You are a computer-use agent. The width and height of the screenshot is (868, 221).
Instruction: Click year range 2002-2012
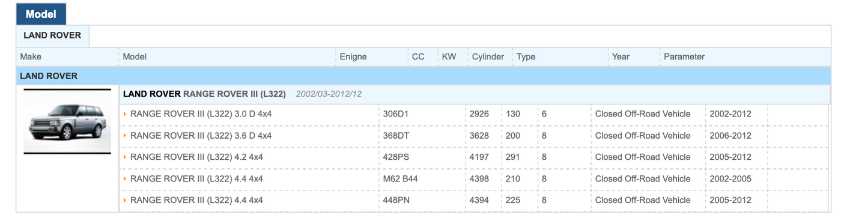tap(730, 114)
